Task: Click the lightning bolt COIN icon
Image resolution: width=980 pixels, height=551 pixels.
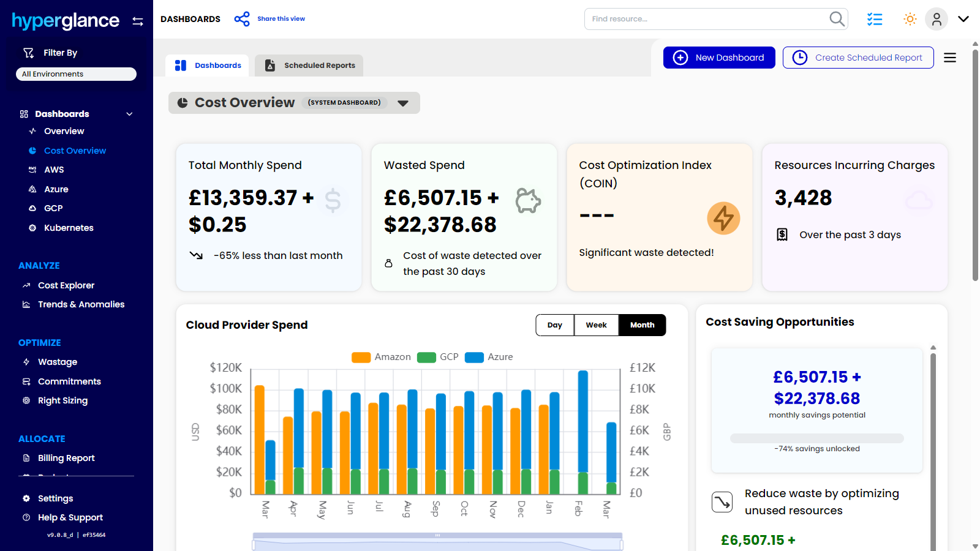Action: tap(723, 218)
